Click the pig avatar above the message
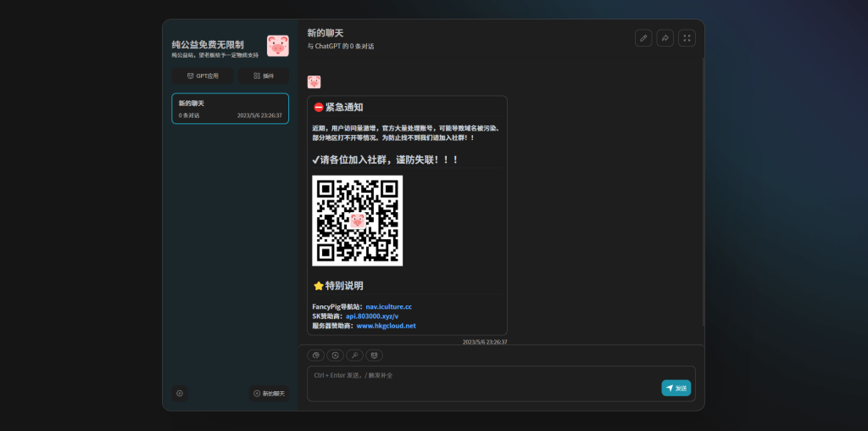Screen dimensions: 868x431 click(x=314, y=82)
